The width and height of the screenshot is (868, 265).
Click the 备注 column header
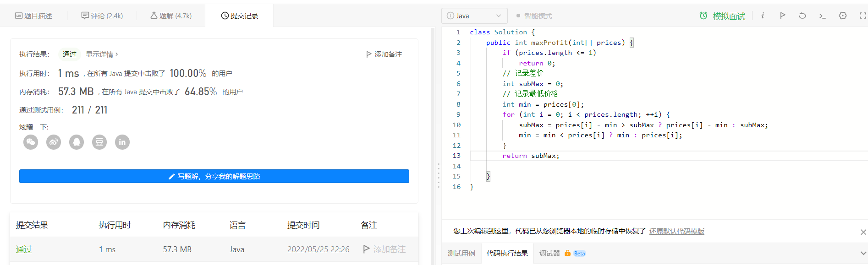click(369, 225)
